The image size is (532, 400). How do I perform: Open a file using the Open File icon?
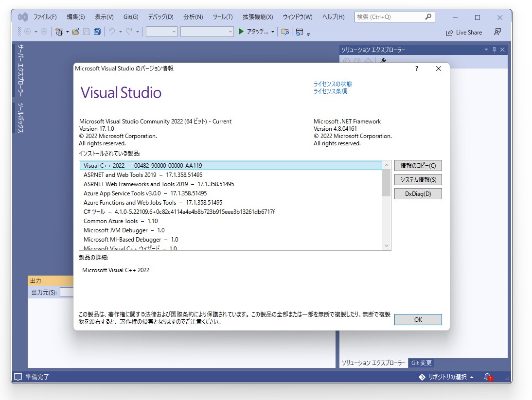[76, 32]
